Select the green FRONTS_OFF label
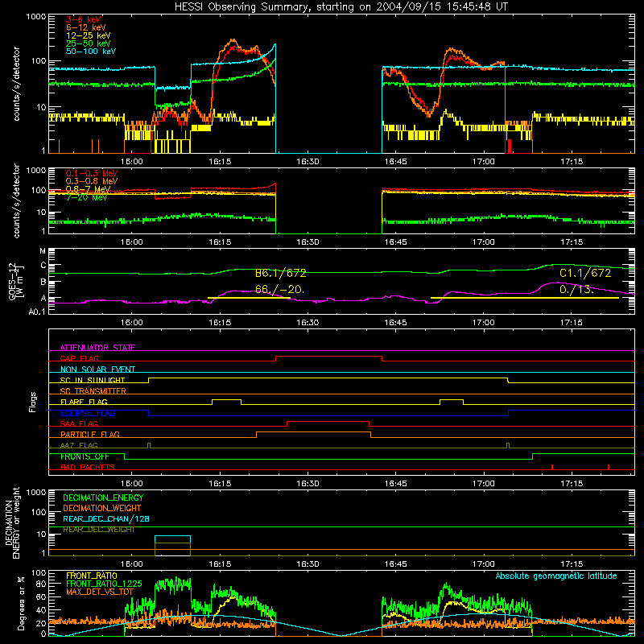The image size is (644, 644). (85, 456)
